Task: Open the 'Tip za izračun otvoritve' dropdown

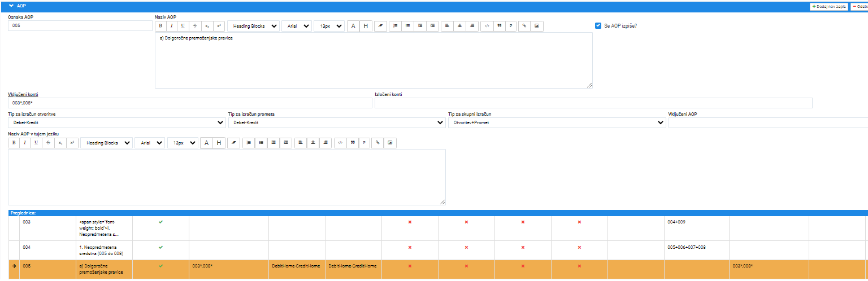Action: 116,122
